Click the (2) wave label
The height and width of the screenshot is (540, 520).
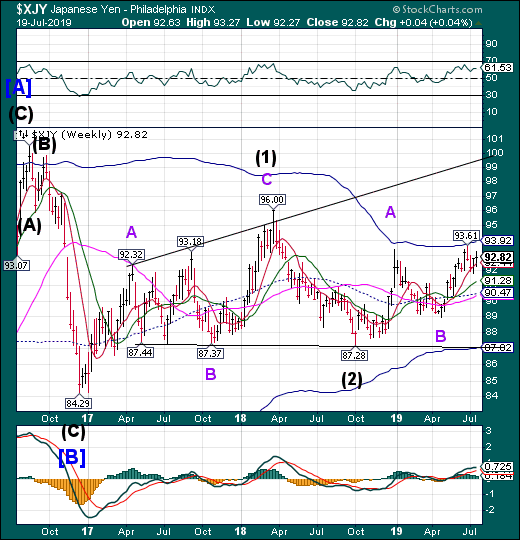click(352, 380)
